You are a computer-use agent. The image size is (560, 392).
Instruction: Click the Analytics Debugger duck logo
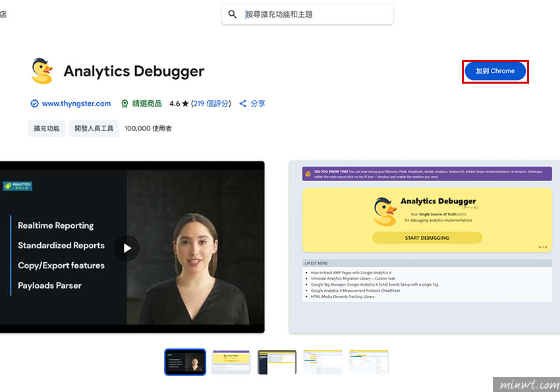point(42,71)
